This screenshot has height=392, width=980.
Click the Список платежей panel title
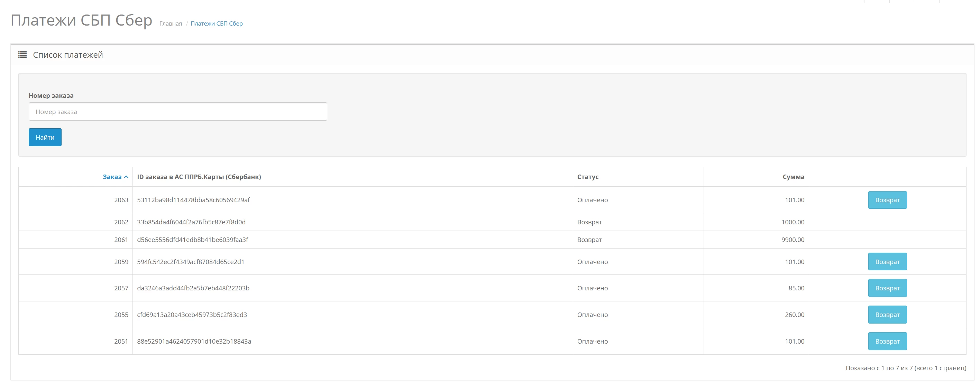68,55
